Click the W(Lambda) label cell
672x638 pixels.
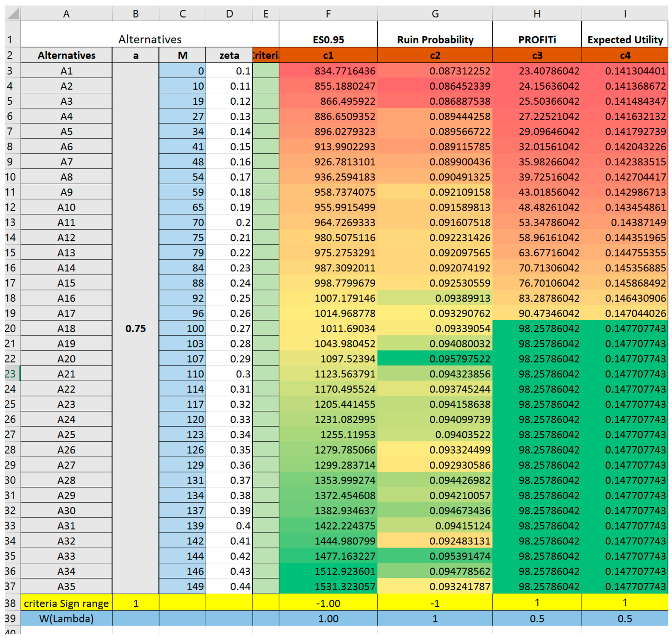66,618
